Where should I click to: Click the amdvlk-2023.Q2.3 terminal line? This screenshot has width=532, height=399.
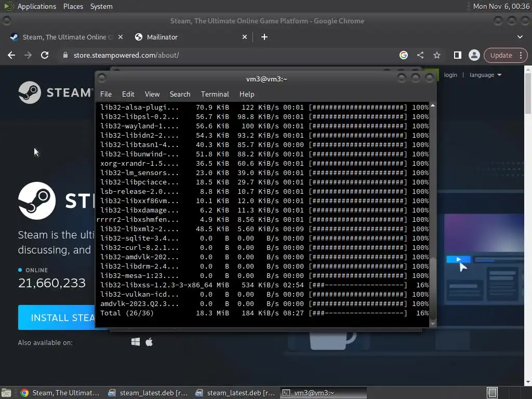pyautogui.click(x=264, y=303)
